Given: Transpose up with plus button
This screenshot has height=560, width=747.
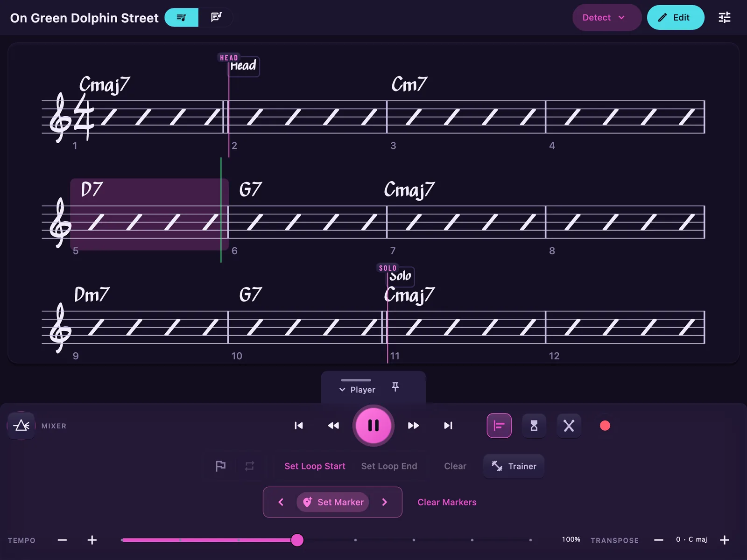Looking at the screenshot, I should click(725, 540).
